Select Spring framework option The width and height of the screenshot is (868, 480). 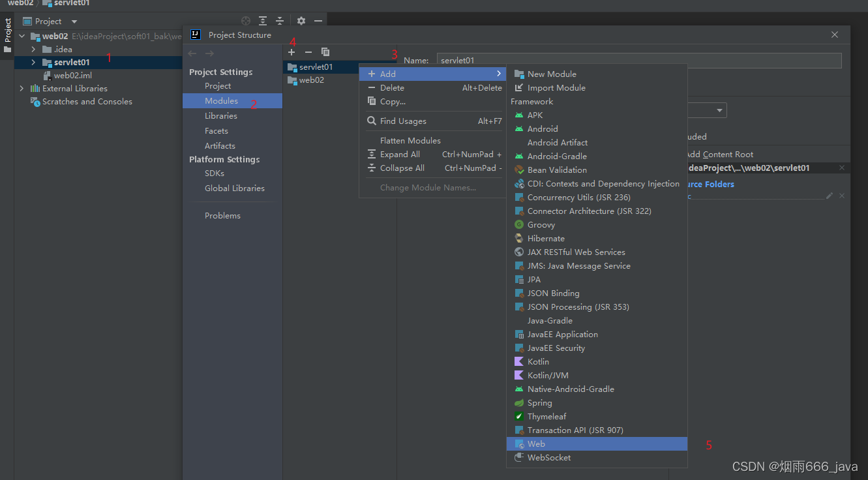[x=539, y=402]
